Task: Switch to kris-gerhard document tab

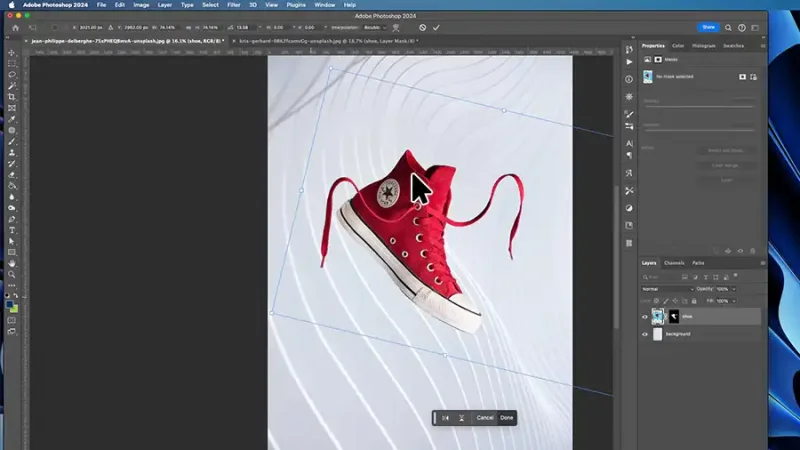Action: pos(329,41)
